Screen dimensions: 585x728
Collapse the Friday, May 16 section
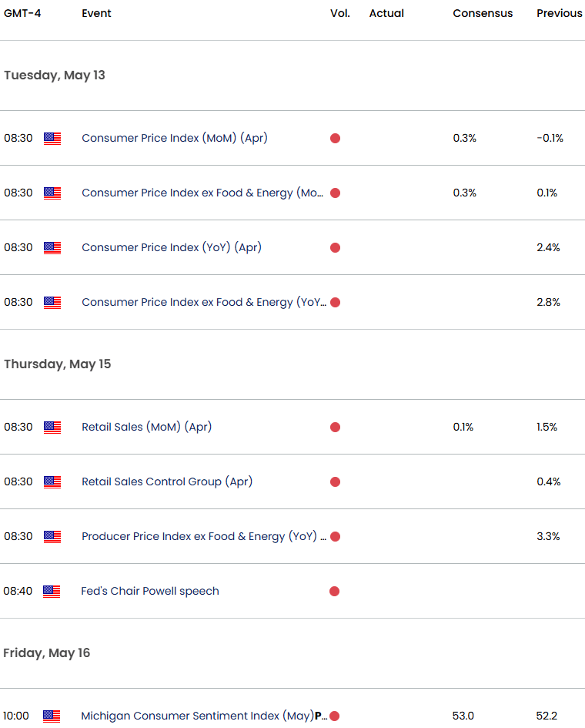[48, 653]
